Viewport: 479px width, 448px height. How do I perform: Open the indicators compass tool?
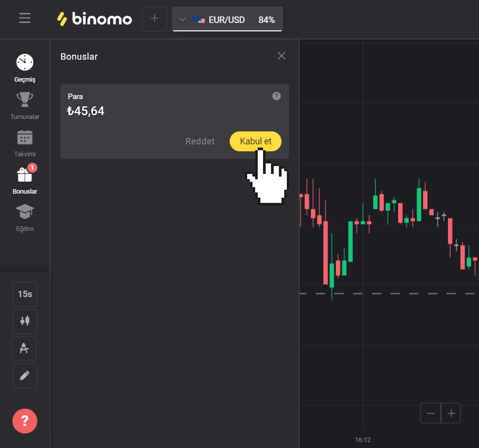pos(24,349)
